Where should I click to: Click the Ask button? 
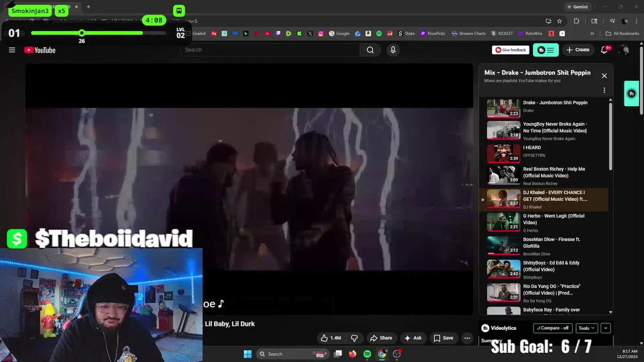point(413,338)
